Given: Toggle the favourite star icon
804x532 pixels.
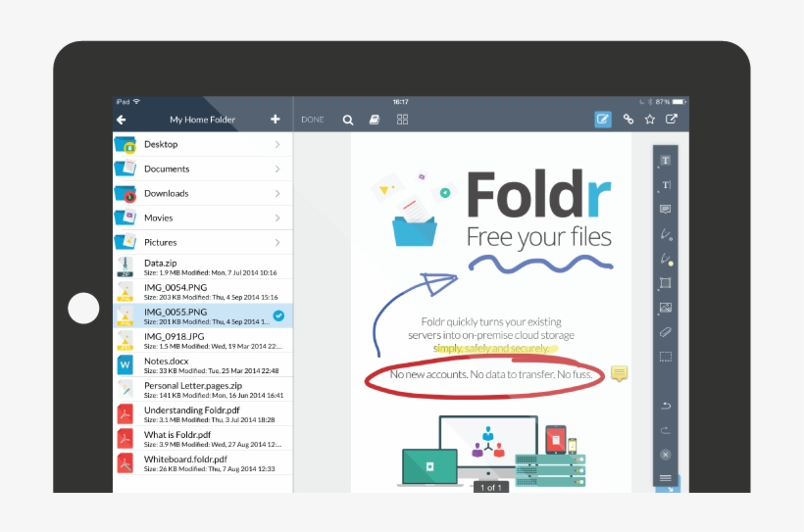Looking at the screenshot, I should (649, 120).
